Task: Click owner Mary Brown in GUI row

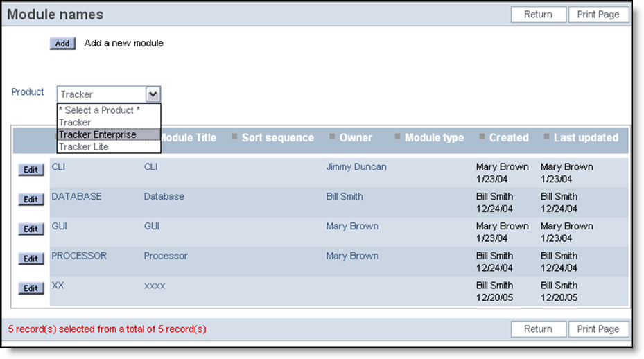Action: 352,226
